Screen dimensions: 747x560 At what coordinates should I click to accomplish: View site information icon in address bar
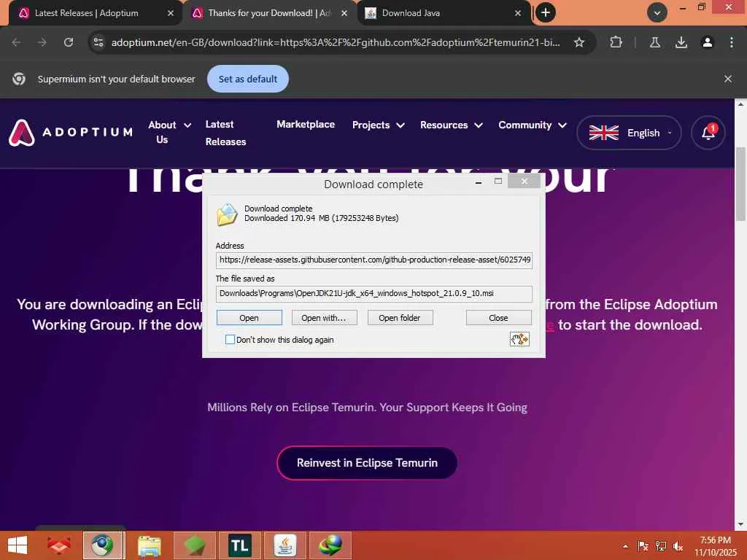(98, 42)
